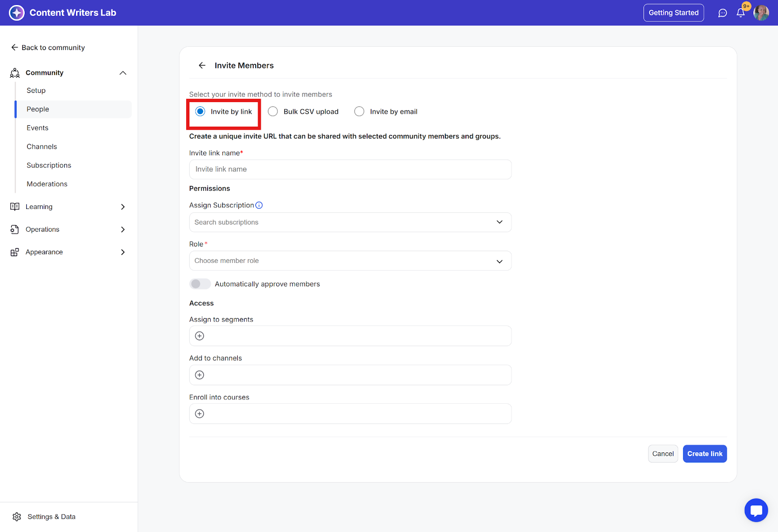
Task: Click the Create link button
Action: pyautogui.click(x=705, y=454)
